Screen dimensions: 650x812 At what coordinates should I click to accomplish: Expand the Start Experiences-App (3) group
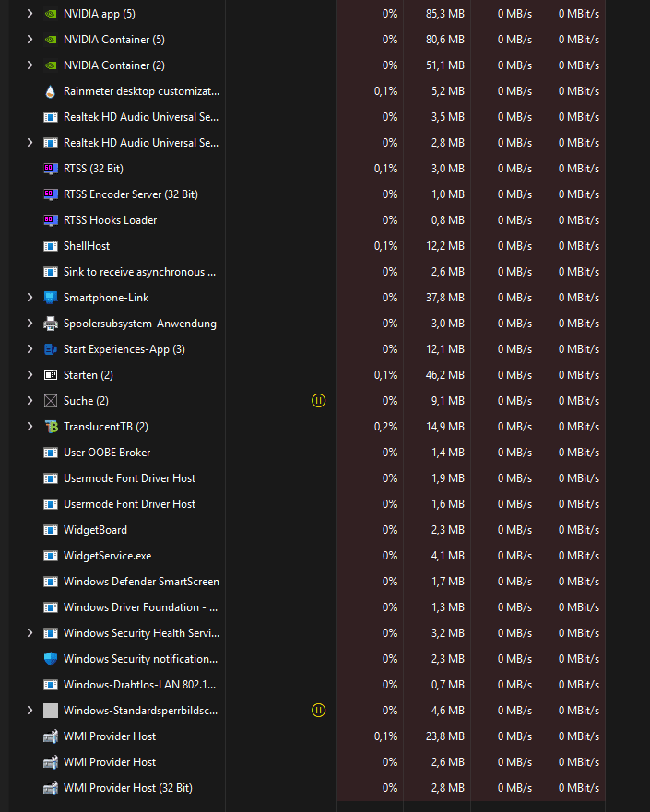pyautogui.click(x=30, y=349)
